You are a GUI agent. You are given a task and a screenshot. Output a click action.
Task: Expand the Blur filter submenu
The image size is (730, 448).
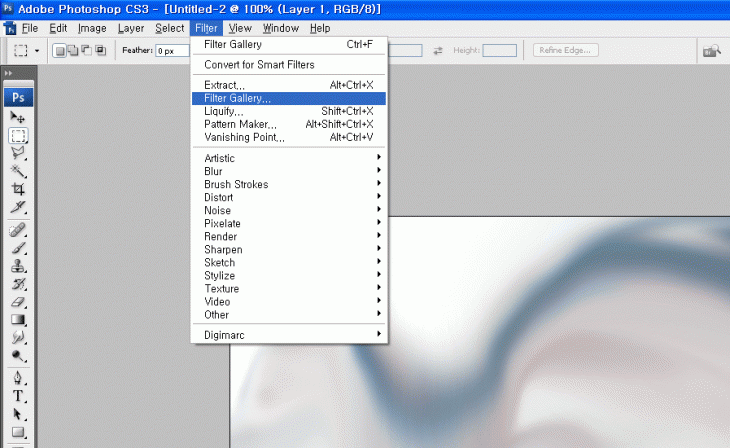(x=289, y=171)
